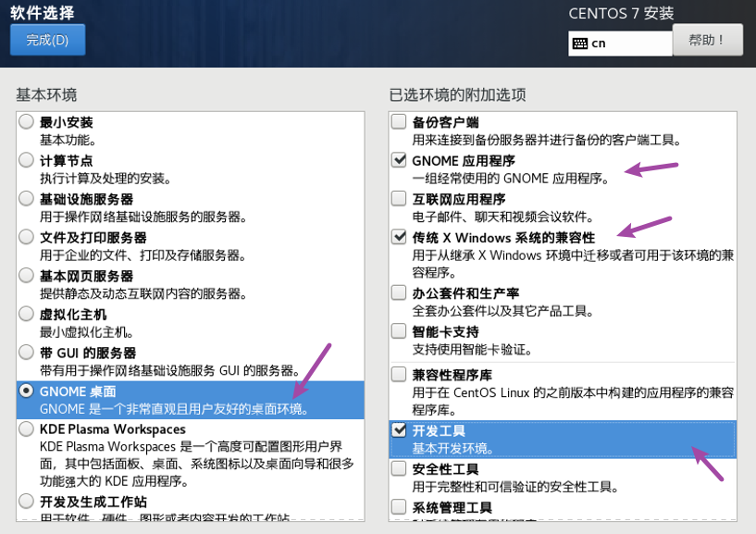The image size is (756, 534).
Task: Uncheck the GNOME 应用程序 checkbox
Action: (x=399, y=160)
